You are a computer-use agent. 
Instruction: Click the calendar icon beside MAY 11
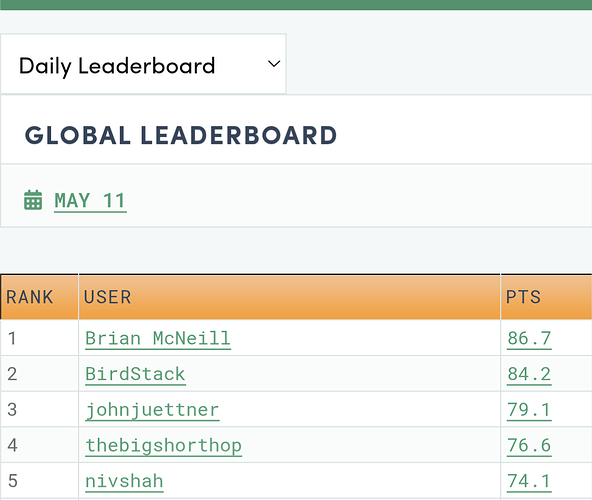point(33,200)
